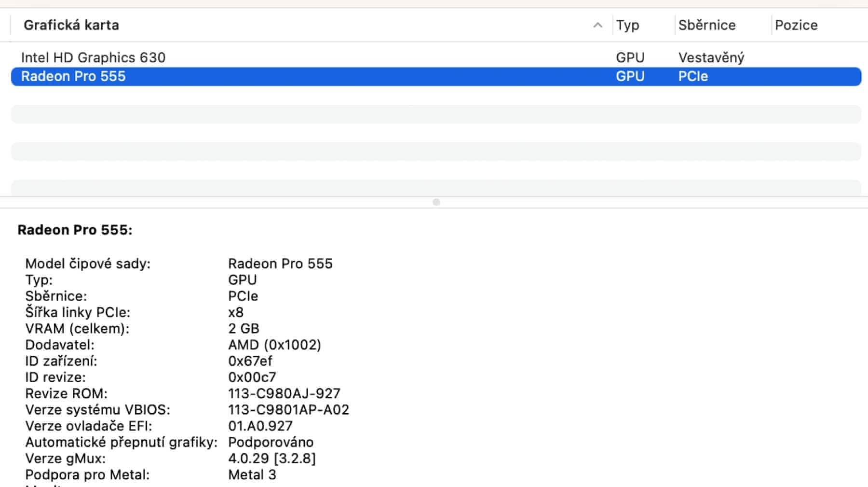Sort list by the Typ column
The width and height of the screenshot is (868, 487).
point(627,25)
